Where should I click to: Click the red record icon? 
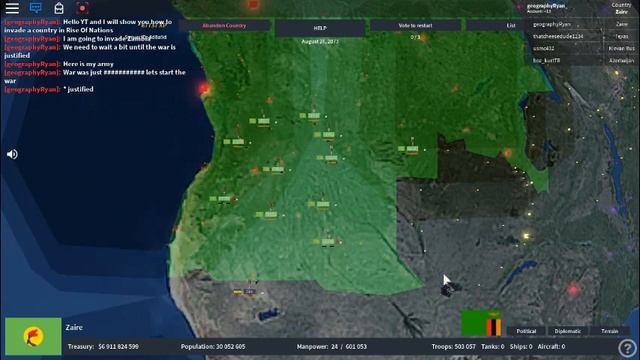[82, 8]
